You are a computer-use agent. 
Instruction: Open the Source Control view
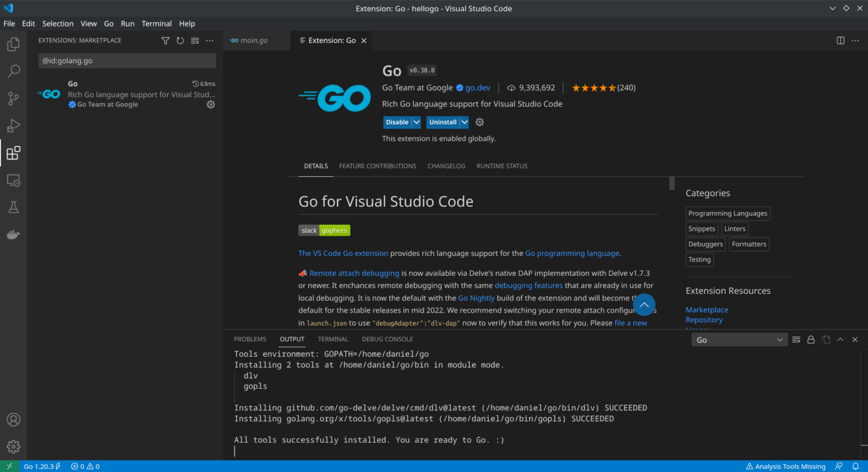click(x=13, y=98)
